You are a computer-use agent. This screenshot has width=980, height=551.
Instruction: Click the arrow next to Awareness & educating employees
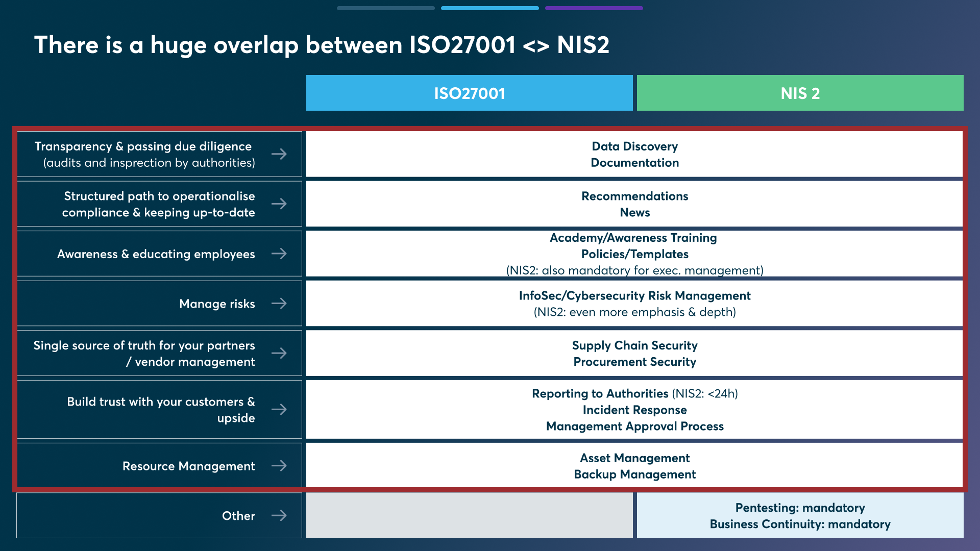pos(279,254)
